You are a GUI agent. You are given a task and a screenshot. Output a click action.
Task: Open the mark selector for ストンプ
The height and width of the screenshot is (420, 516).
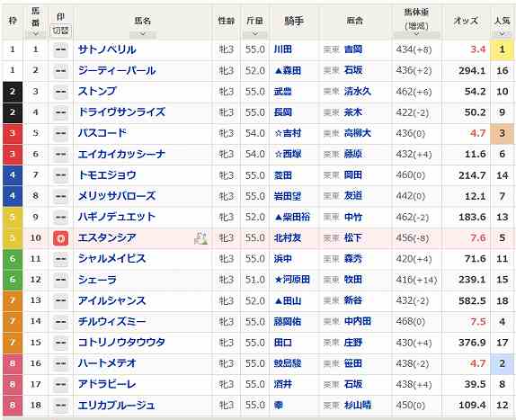[x=60, y=92]
